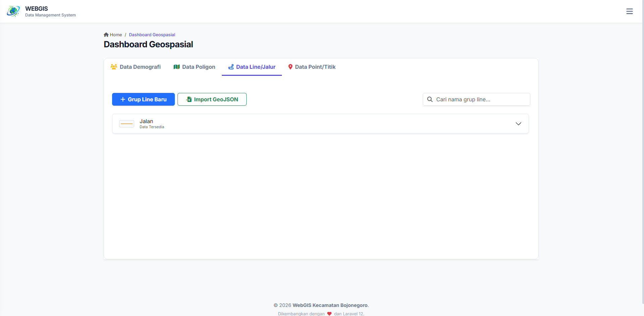Click the location pin icon for Data Point/Titik
This screenshot has width=644, height=316.
[x=290, y=67]
